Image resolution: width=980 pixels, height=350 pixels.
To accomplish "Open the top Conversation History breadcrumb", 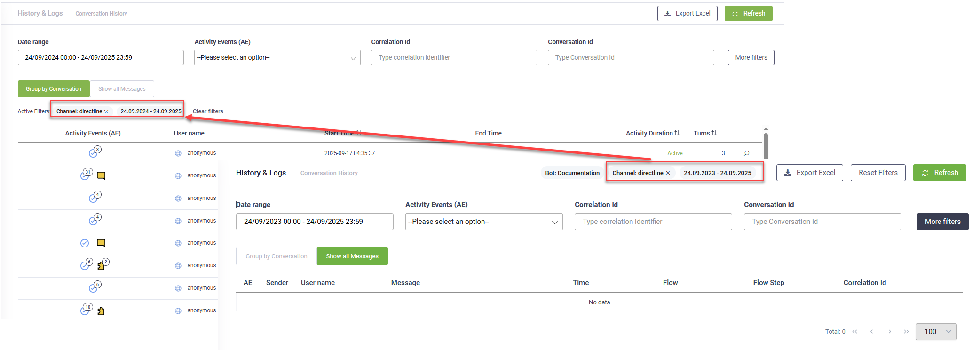I will coord(101,14).
